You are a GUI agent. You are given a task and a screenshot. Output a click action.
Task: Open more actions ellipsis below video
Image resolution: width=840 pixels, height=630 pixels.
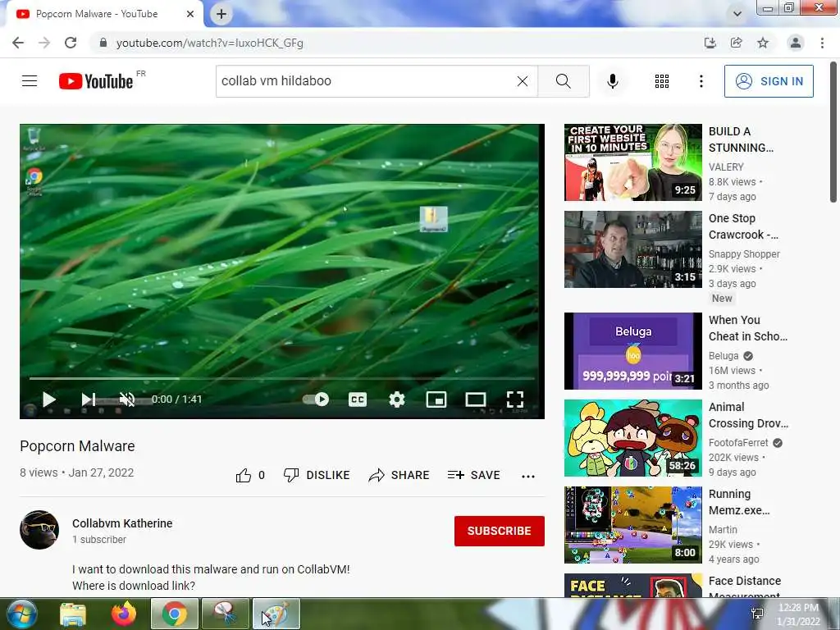click(528, 477)
